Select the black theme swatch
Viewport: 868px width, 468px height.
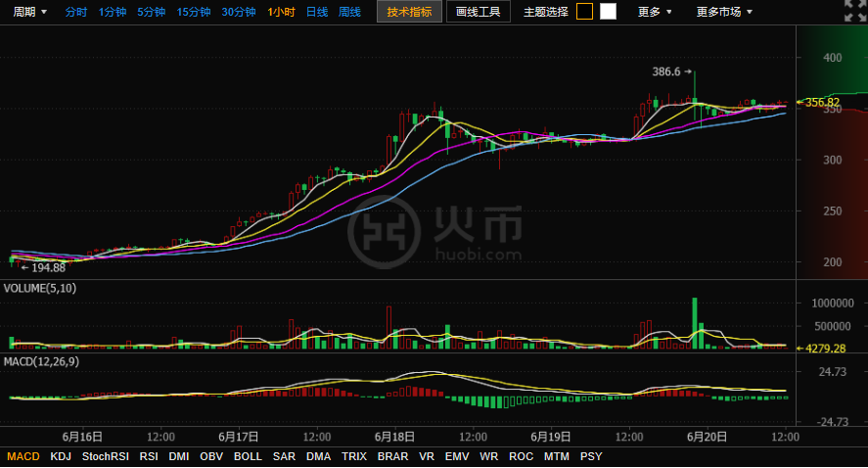(584, 12)
